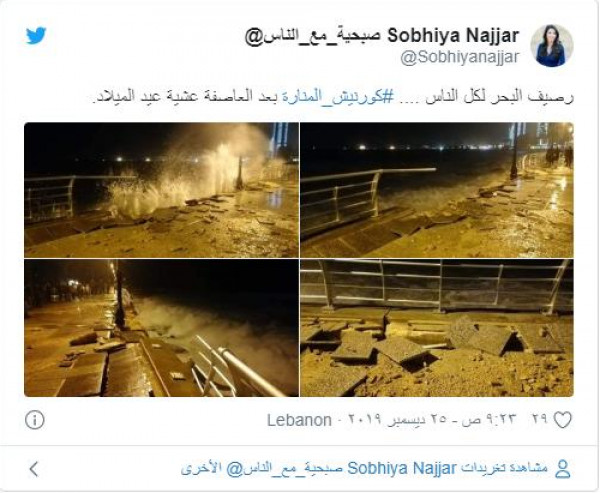View top-right photo of broken railing

[x=437, y=190]
